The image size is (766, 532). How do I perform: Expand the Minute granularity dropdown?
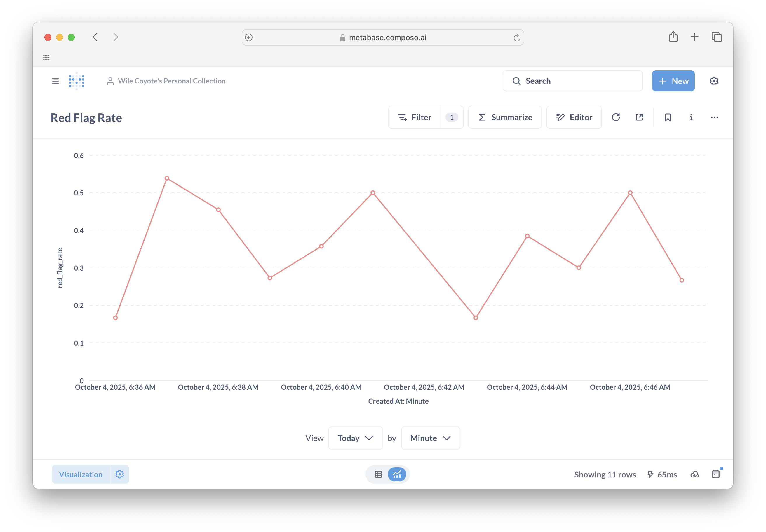pos(430,438)
